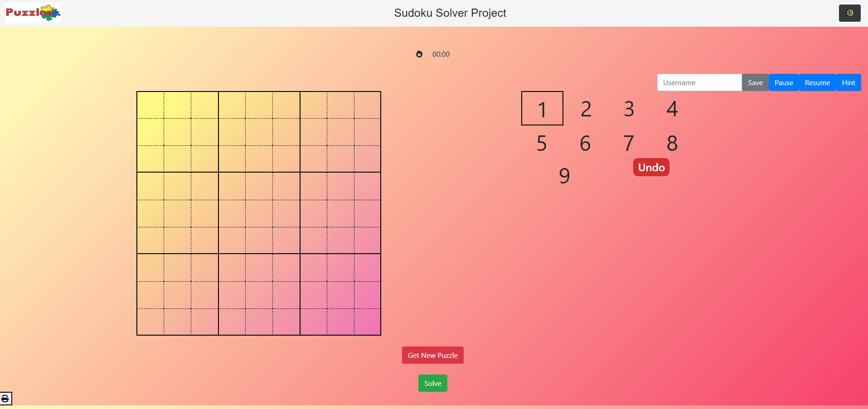Select number 3 on the number pad
Image resolution: width=868 pixels, height=409 pixels.
[x=628, y=108]
